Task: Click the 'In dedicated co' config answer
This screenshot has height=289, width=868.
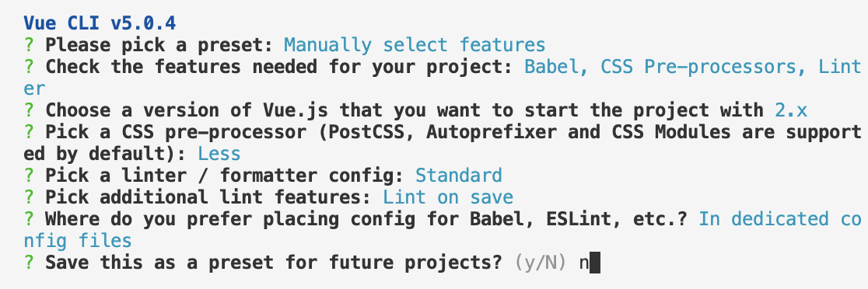Action: coord(780,219)
